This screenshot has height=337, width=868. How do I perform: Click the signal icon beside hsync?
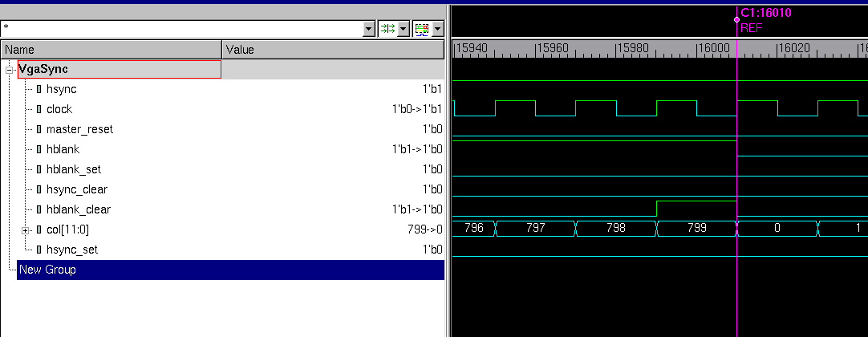tap(39, 89)
